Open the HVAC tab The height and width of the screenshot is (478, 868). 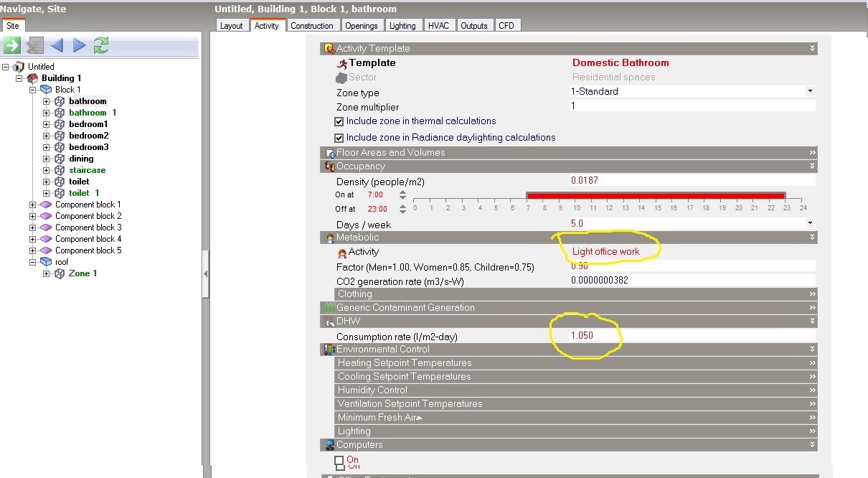point(438,26)
